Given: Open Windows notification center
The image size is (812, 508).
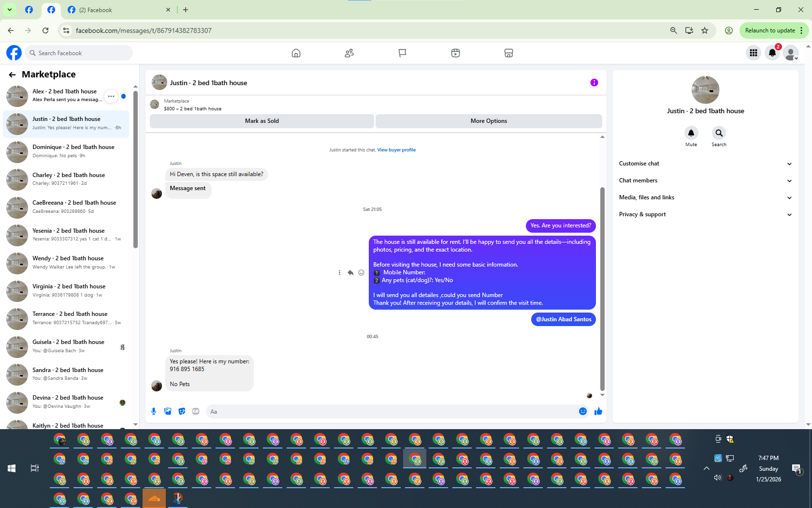Looking at the screenshot, I should coord(797,468).
